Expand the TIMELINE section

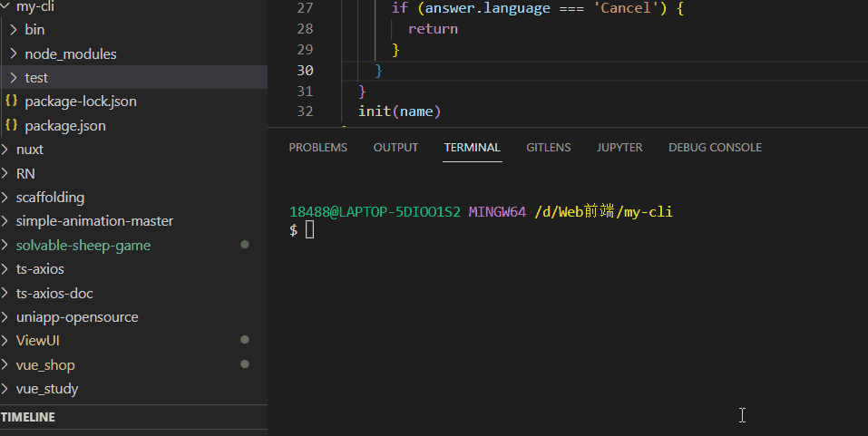pos(133,417)
